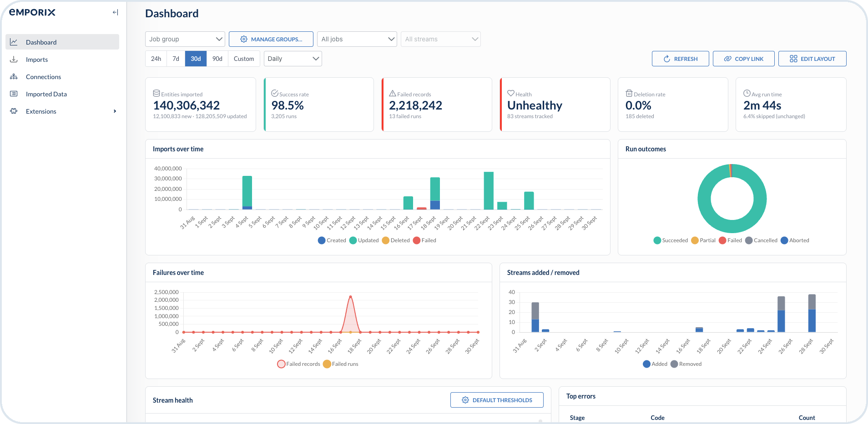The height and width of the screenshot is (424, 868).
Task: Select the 7d time range tab
Action: point(176,59)
